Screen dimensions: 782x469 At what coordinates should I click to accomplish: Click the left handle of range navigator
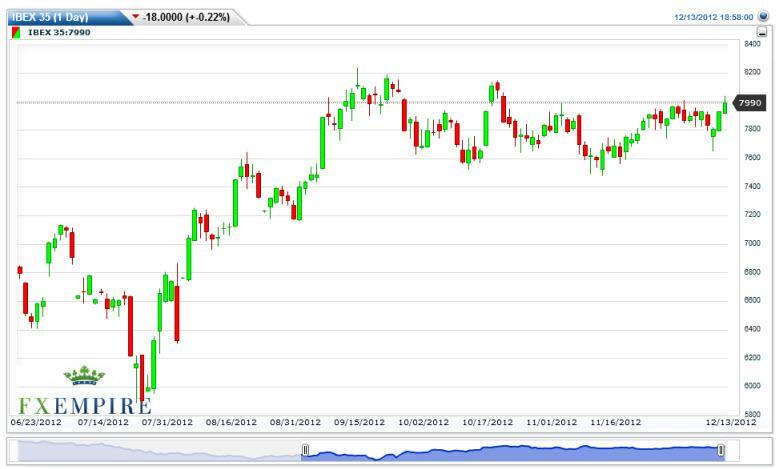306,450
